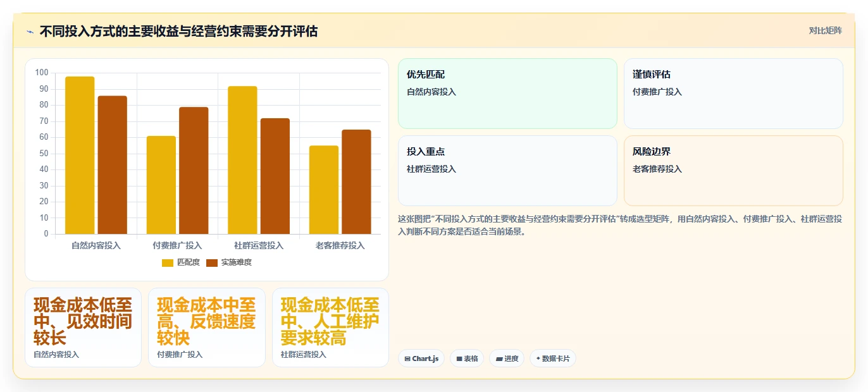Click the brown 实施难度 bar for 自然内容投入
The image size is (868, 392).
[x=113, y=165]
